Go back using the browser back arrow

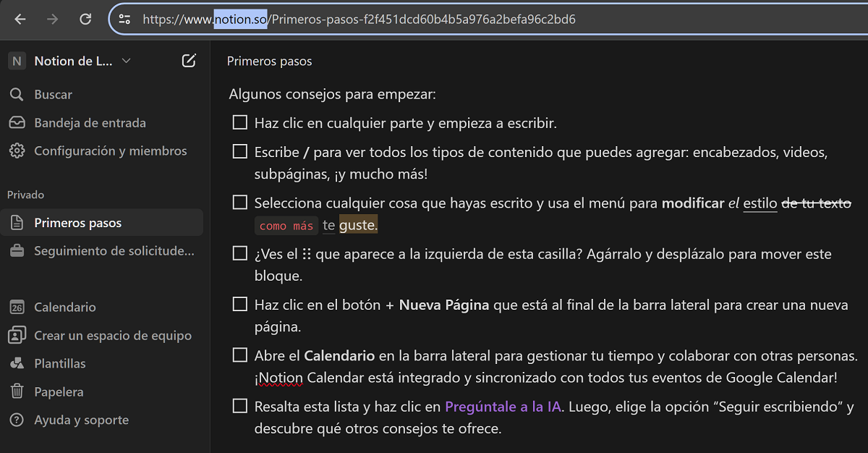[x=20, y=20]
